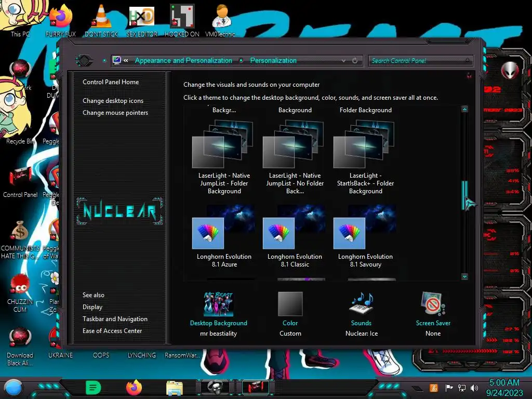Launch Firefox from the taskbar
This screenshot has height=399, width=532.
134,388
